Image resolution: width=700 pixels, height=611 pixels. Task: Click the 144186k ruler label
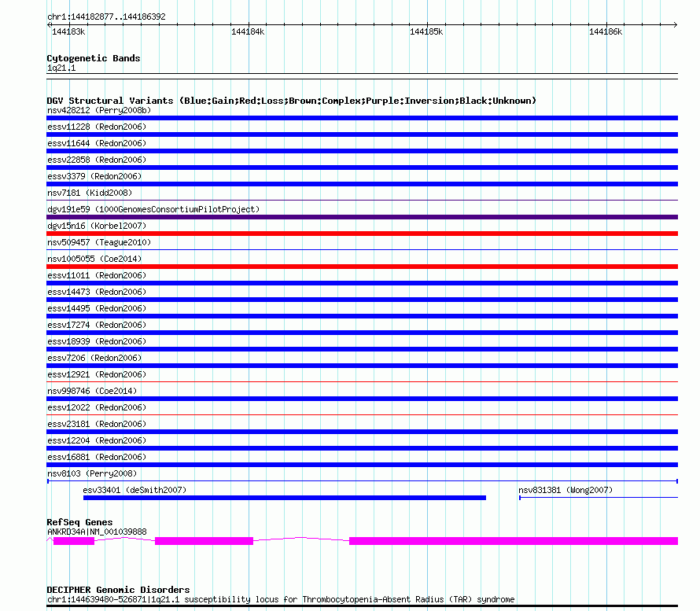pyautogui.click(x=606, y=31)
